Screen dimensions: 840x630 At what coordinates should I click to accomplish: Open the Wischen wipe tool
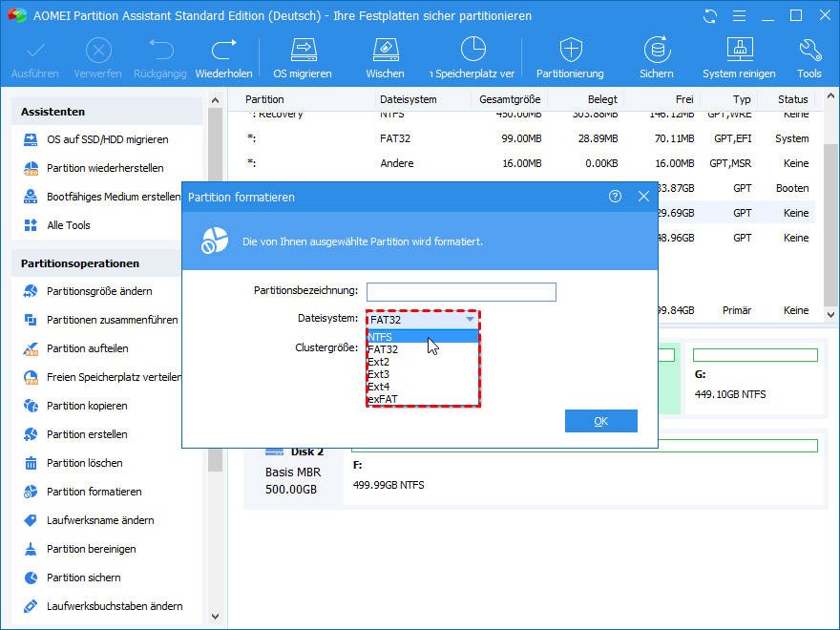coord(386,58)
